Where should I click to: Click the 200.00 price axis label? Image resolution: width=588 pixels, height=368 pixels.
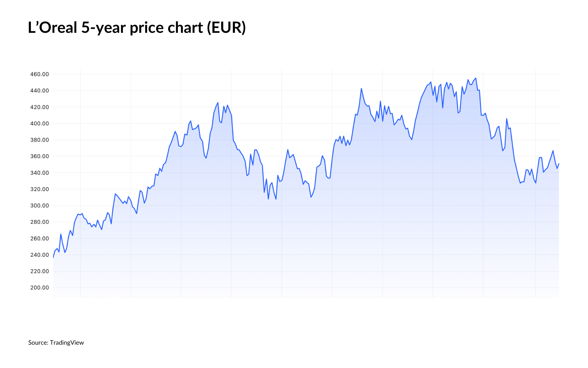pos(40,288)
